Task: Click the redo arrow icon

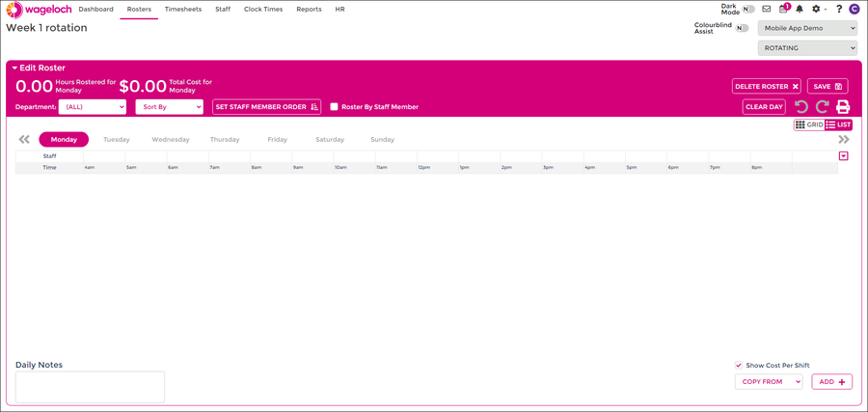Action: coord(822,107)
